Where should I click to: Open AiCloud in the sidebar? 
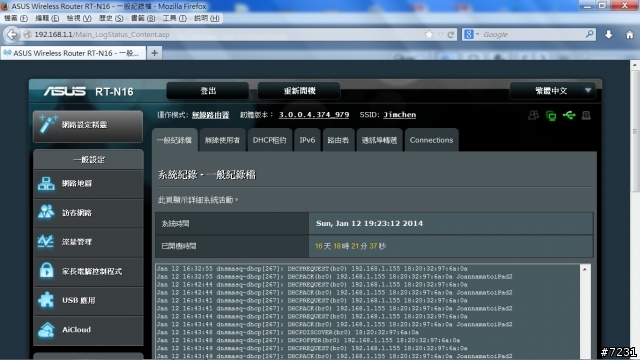pos(88,330)
